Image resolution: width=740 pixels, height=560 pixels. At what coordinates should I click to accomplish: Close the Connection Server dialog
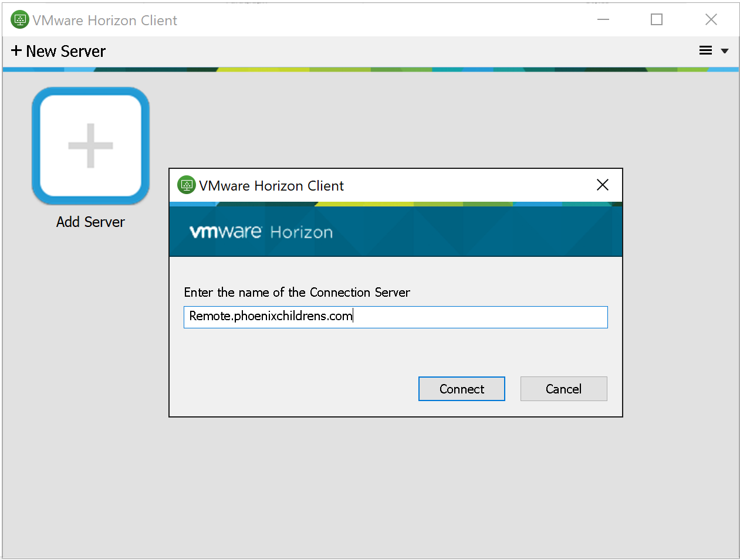pyautogui.click(x=602, y=185)
